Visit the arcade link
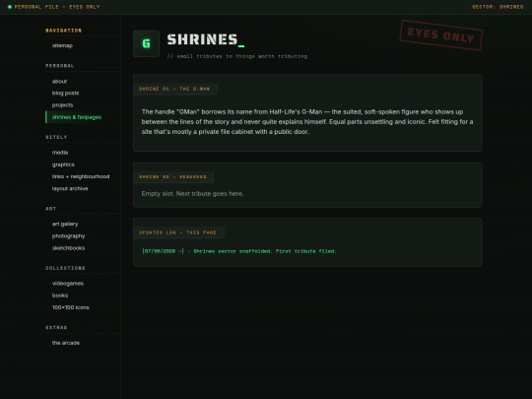The image size is (532, 399). point(66,343)
